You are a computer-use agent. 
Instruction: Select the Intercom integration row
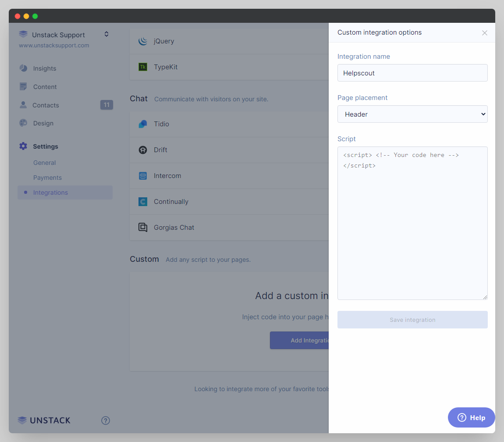click(x=229, y=176)
